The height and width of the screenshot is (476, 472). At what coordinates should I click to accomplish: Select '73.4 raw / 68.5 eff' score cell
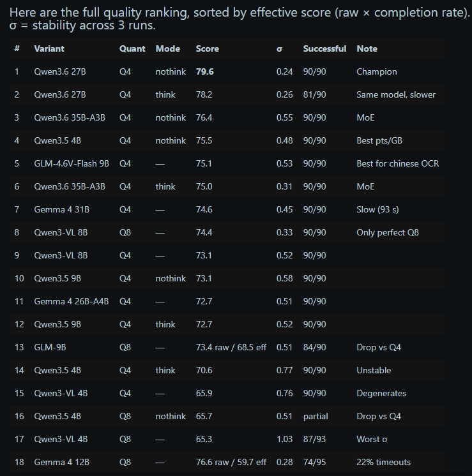231,347
